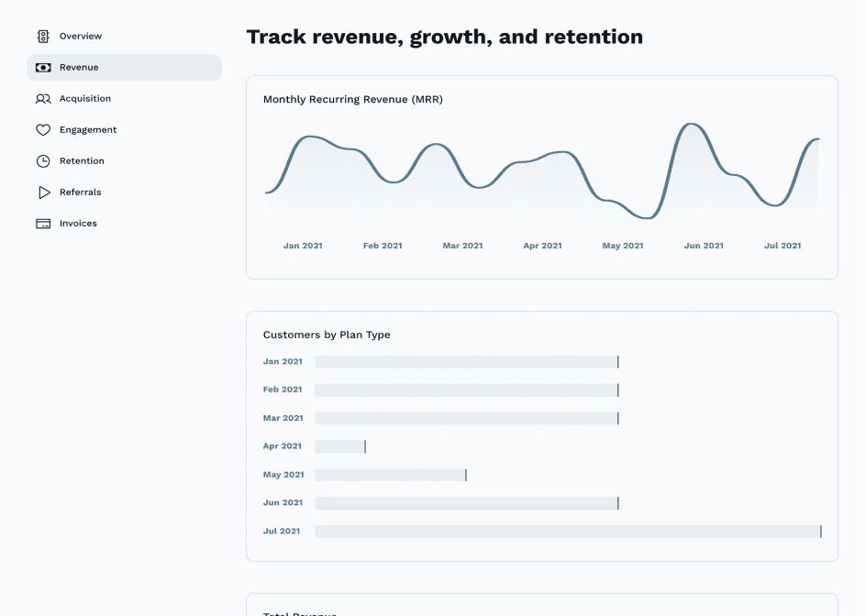866x616 pixels.
Task: Select Engagement text in sidebar
Action: coord(88,130)
